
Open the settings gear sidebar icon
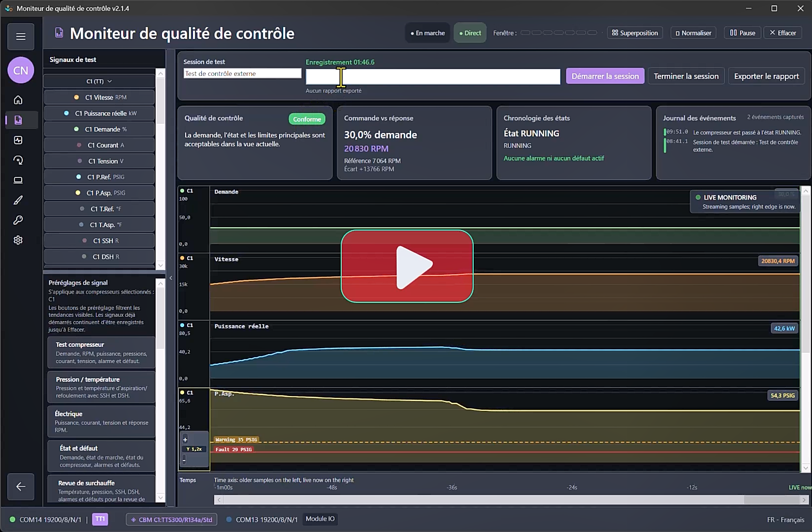tap(18, 240)
